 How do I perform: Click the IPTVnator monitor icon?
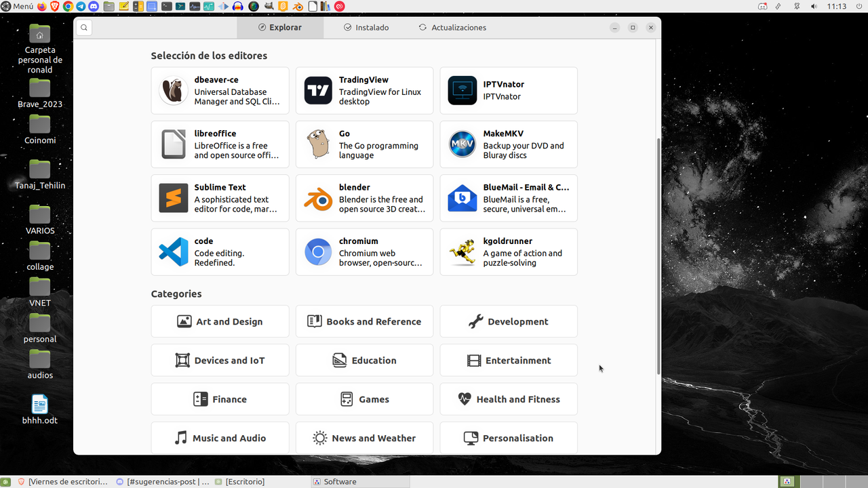462,90
